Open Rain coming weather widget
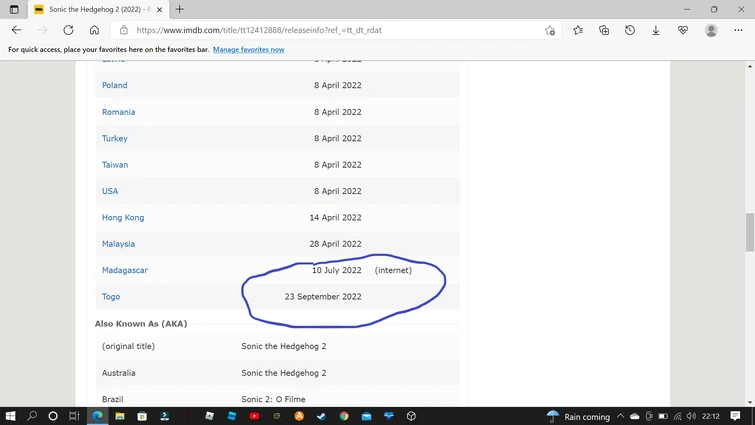Screen dimensions: 755x425 point(579,416)
